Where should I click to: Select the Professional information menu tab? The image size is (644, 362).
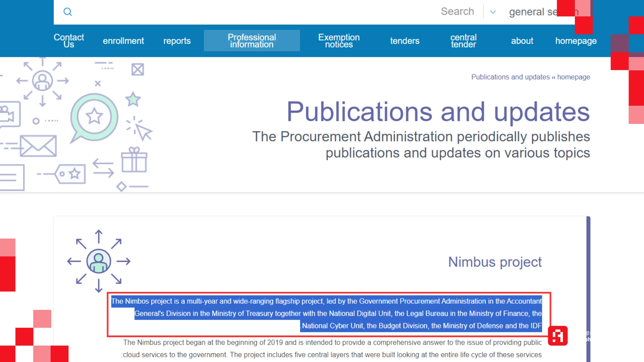pos(252,41)
